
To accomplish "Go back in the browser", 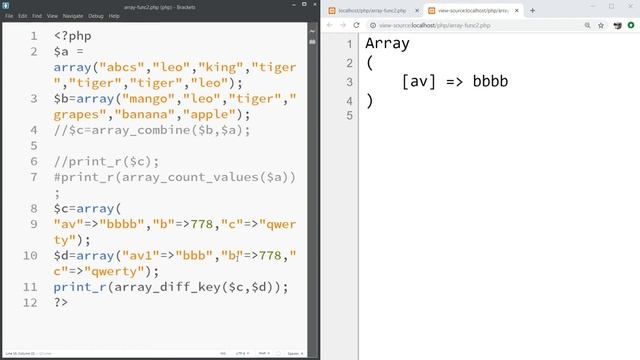I will pyautogui.click(x=330, y=25).
